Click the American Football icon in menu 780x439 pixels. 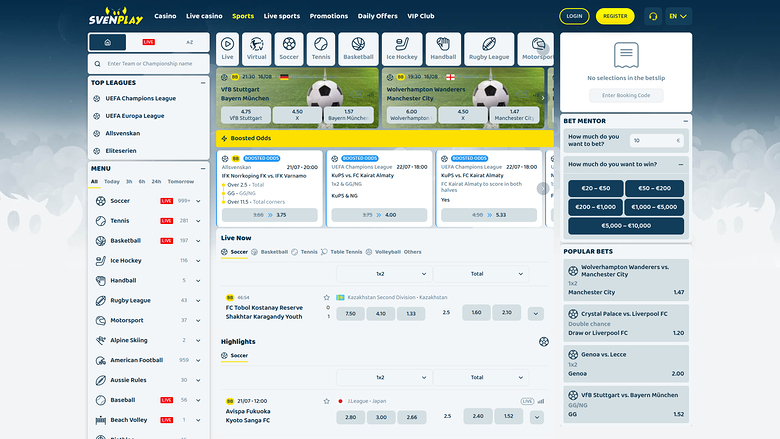point(100,360)
